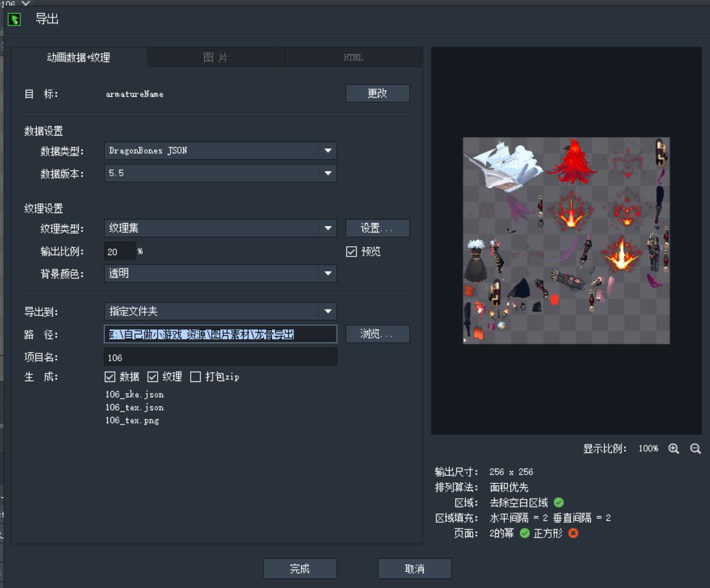Open 纹理类型 纹理集 dropdown
Viewport: 710px width, 588px height.
(220, 228)
